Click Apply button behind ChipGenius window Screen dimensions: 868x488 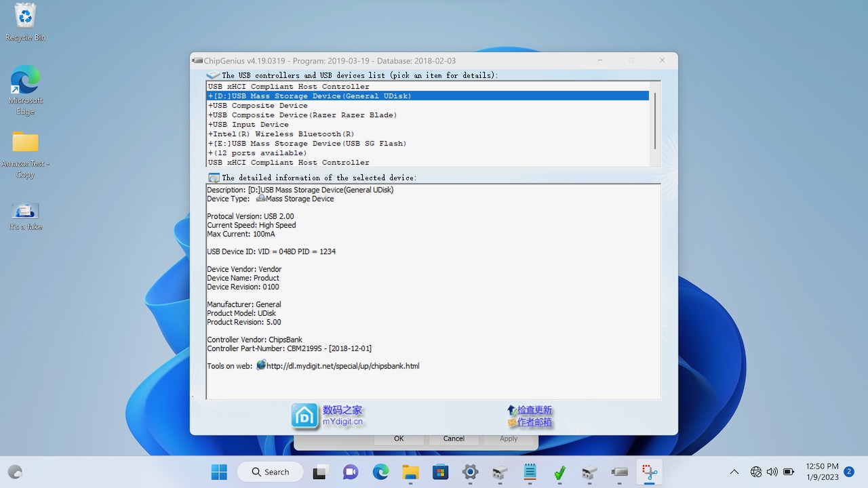pos(509,439)
